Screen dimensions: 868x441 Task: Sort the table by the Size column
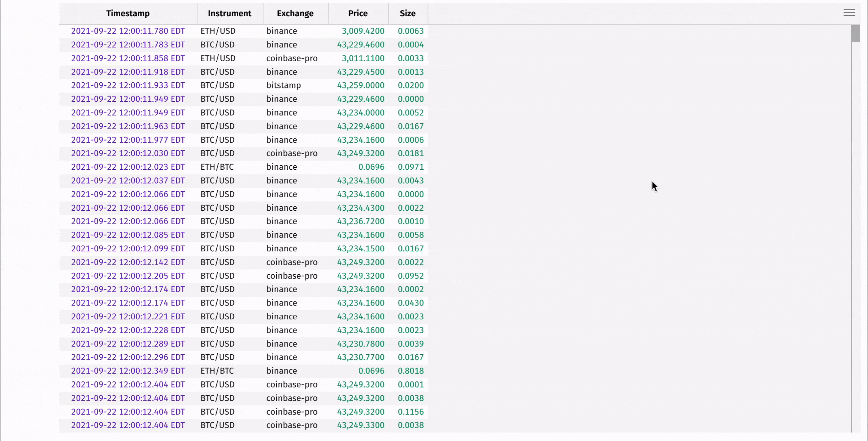click(407, 14)
